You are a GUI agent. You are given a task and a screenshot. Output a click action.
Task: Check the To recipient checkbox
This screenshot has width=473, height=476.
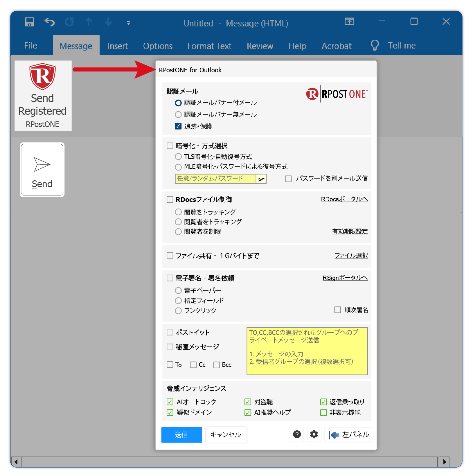coord(170,365)
